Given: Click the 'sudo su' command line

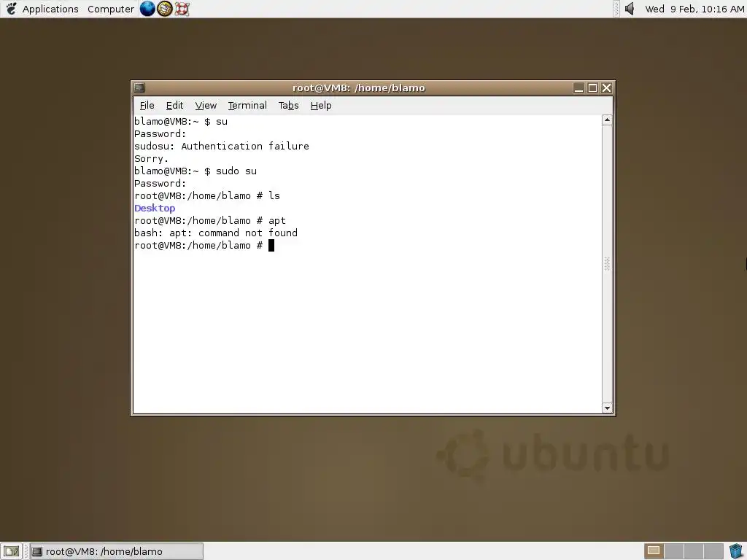Looking at the screenshot, I should 196,171.
